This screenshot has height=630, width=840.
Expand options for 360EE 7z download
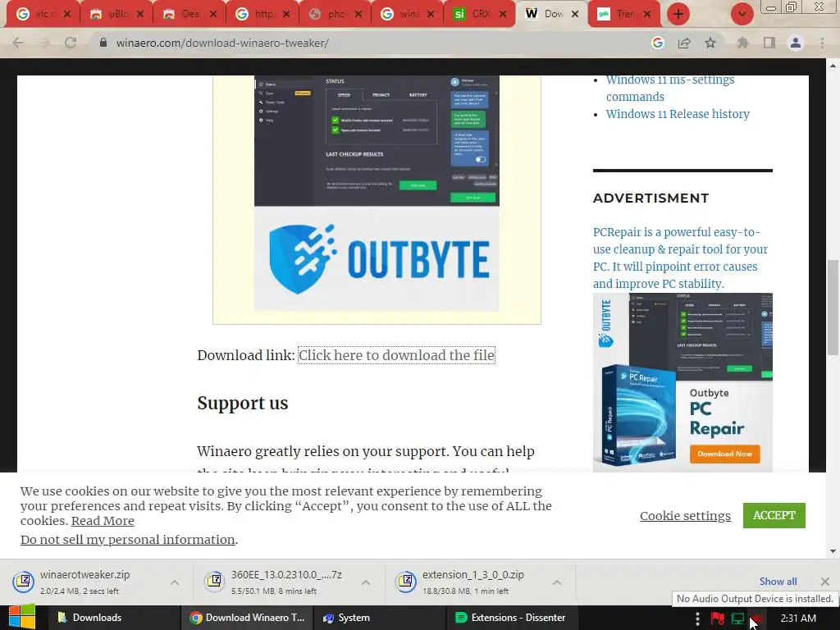pos(366,582)
